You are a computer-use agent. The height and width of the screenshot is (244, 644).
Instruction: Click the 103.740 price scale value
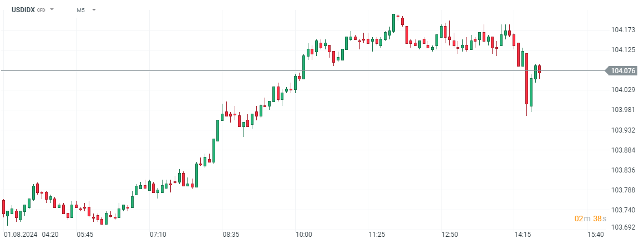point(622,210)
